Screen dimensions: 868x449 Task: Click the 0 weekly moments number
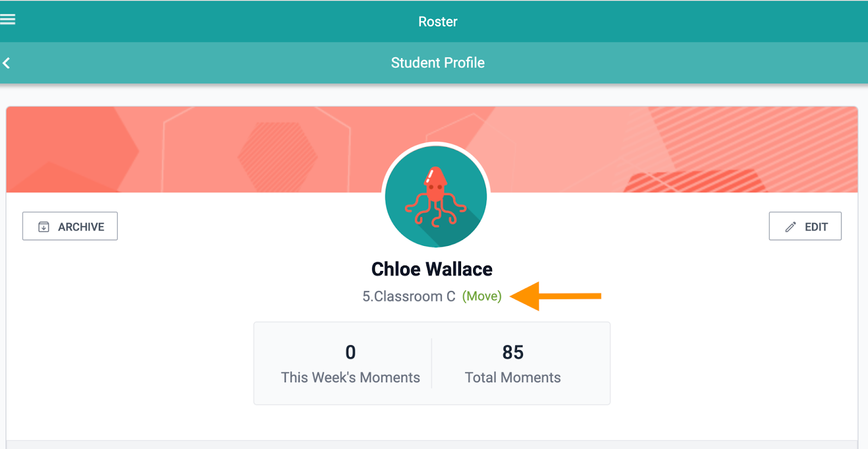tap(350, 352)
